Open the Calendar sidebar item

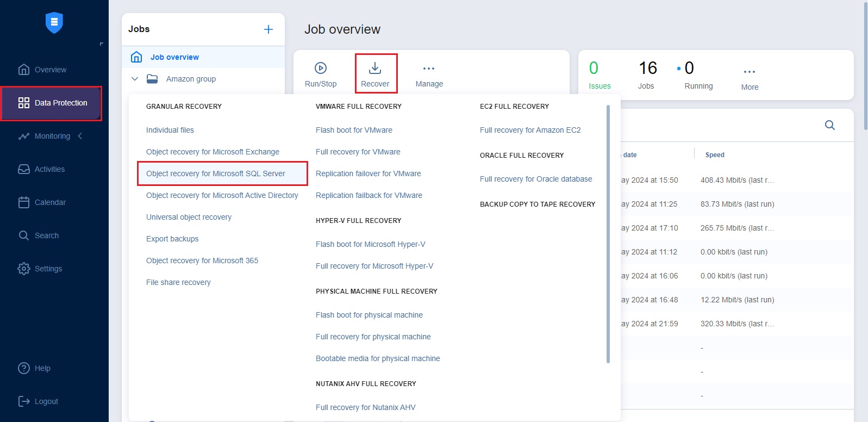point(49,202)
